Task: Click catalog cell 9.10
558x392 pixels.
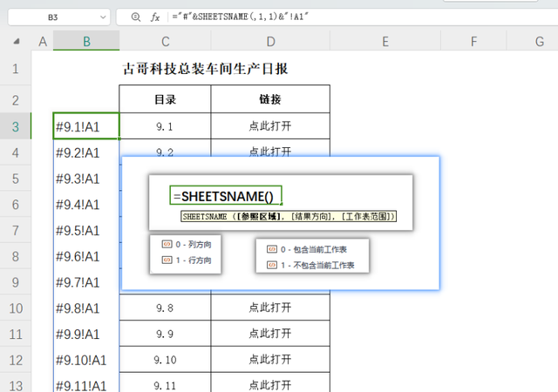Action: click(x=165, y=360)
